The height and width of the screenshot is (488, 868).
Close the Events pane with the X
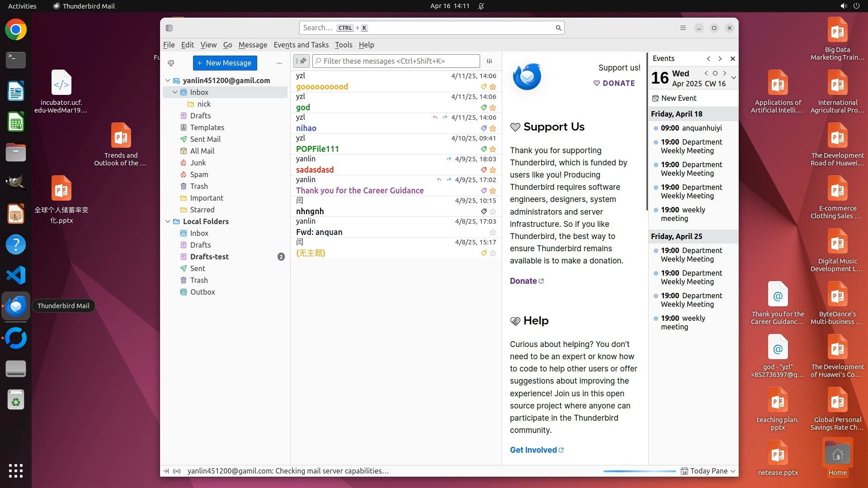point(732,59)
